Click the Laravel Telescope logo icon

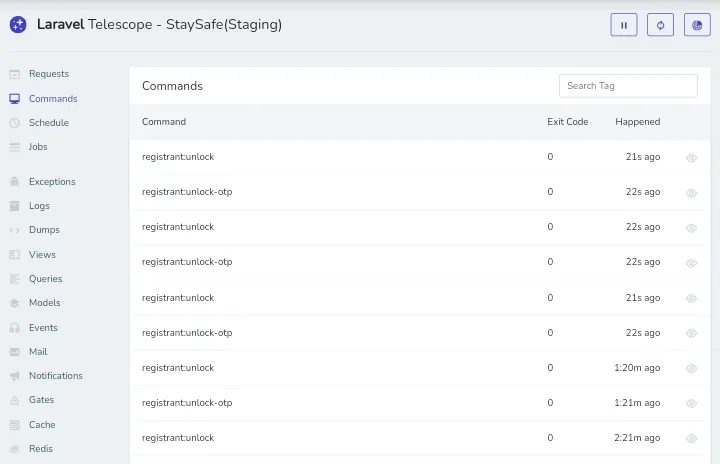[x=18, y=24]
